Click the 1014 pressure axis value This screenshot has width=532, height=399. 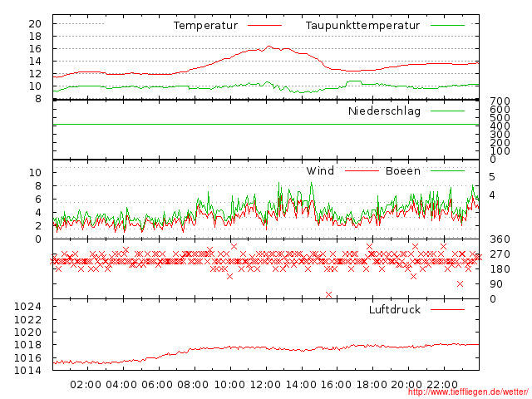pyautogui.click(x=27, y=371)
